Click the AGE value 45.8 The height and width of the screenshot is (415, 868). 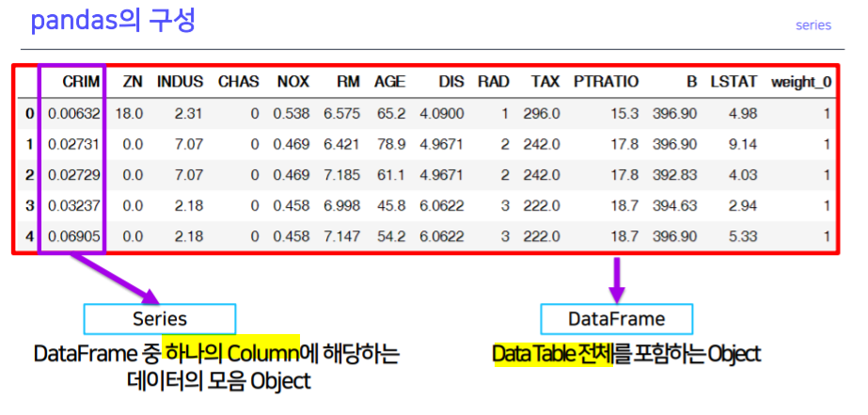click(390, 205)
